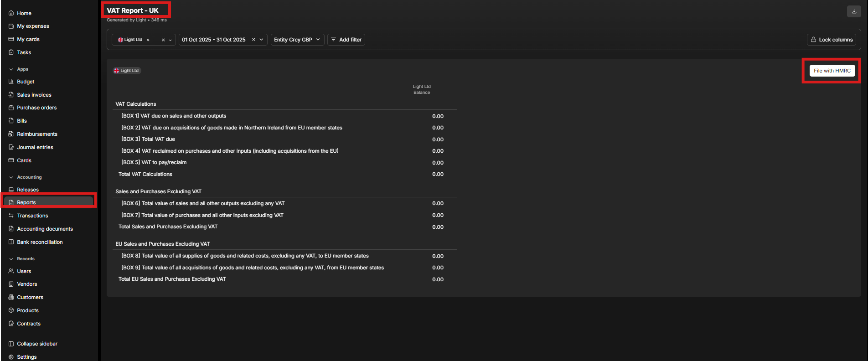
Task: Click the Vendors icon in sidebar
Action: [11, 284]
